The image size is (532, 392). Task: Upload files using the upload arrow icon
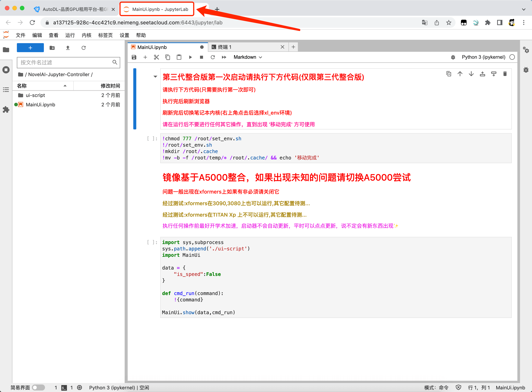pyautogui.click(x=68, y=48)
